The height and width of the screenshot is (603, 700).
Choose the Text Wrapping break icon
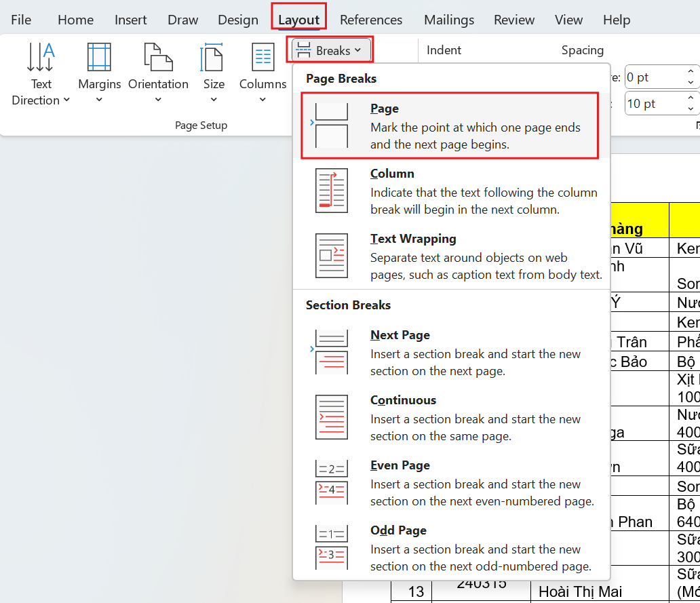click(331, 256)
